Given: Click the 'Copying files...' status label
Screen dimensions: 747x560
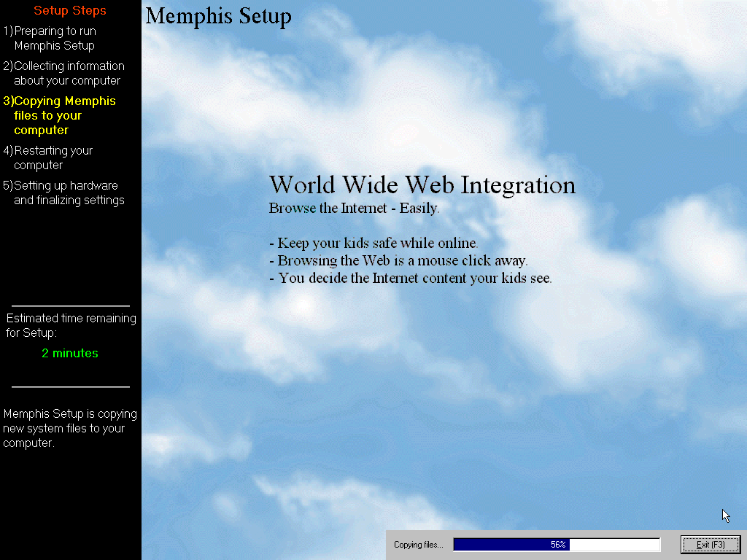Looking at the screenshot, I should [x=418, y=544].
